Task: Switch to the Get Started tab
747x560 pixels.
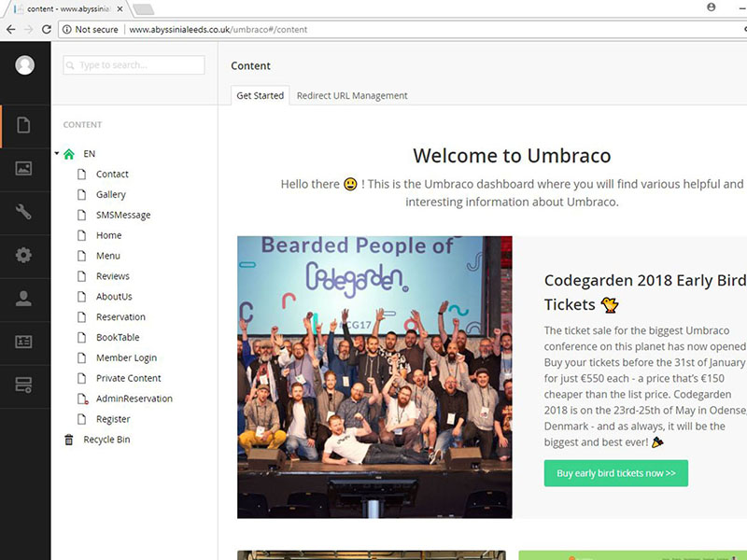Action: (261, 95)
